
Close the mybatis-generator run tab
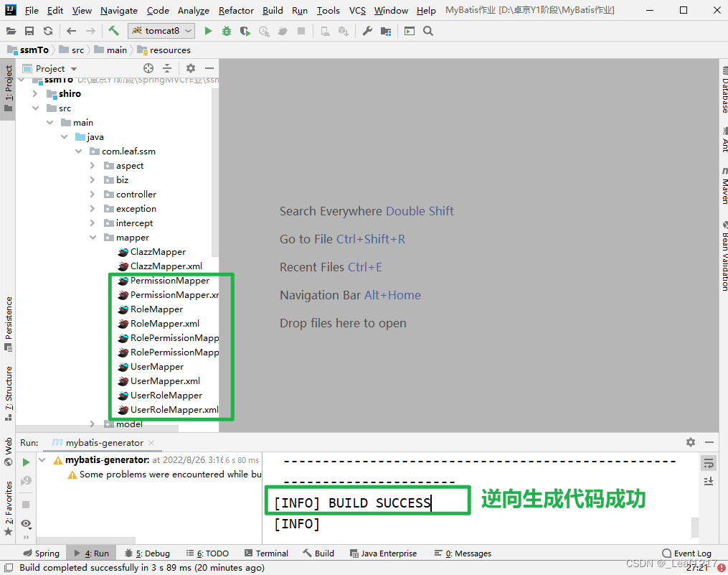click(151, 443)
